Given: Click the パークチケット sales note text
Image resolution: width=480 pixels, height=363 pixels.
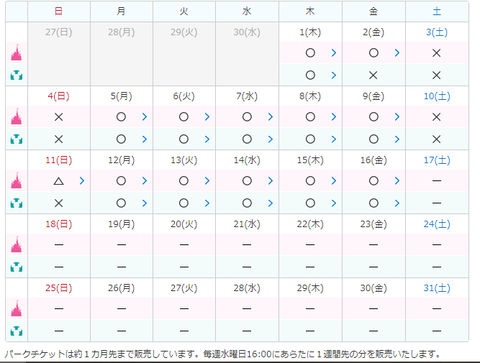Looking at the screenshot, I should pyautogui.click(x=222, y=354).
